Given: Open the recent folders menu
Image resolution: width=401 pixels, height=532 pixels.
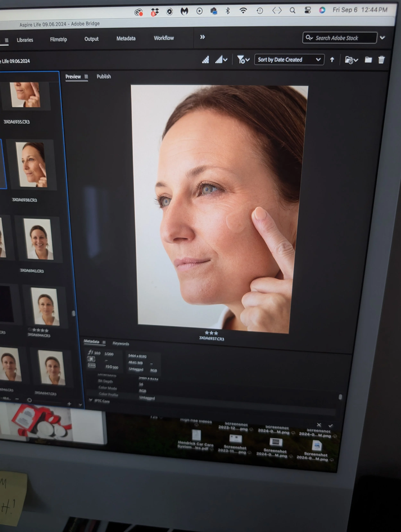Looking at the screenshot, I should tap(351, 60).
